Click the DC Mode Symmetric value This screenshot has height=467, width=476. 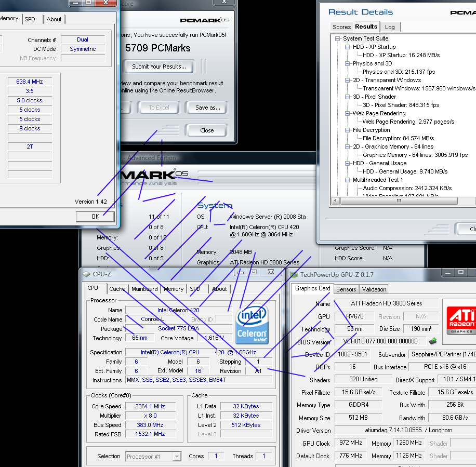pyautogui.click(x=83, y=49)
